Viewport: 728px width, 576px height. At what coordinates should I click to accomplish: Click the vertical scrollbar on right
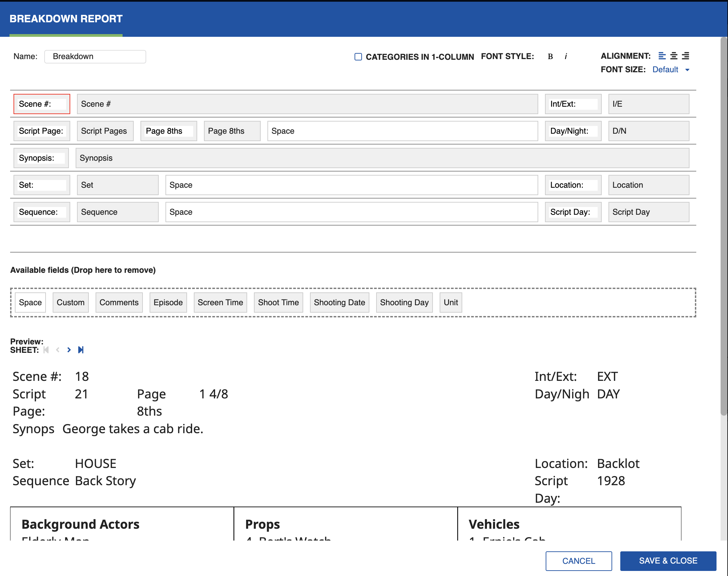click(x=724, y=226)
